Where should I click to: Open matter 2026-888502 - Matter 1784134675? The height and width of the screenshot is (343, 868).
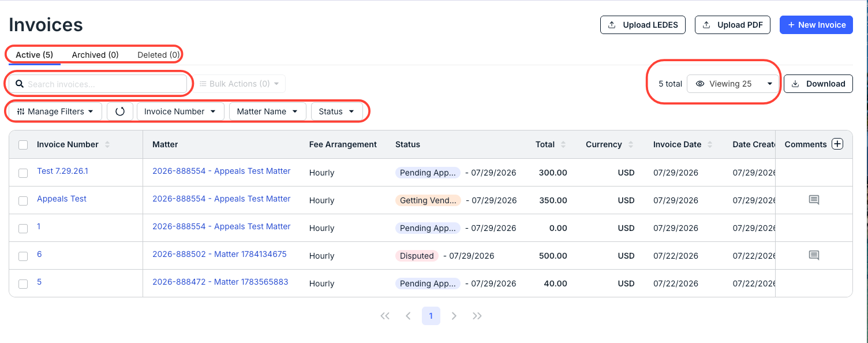click(219, 254)
